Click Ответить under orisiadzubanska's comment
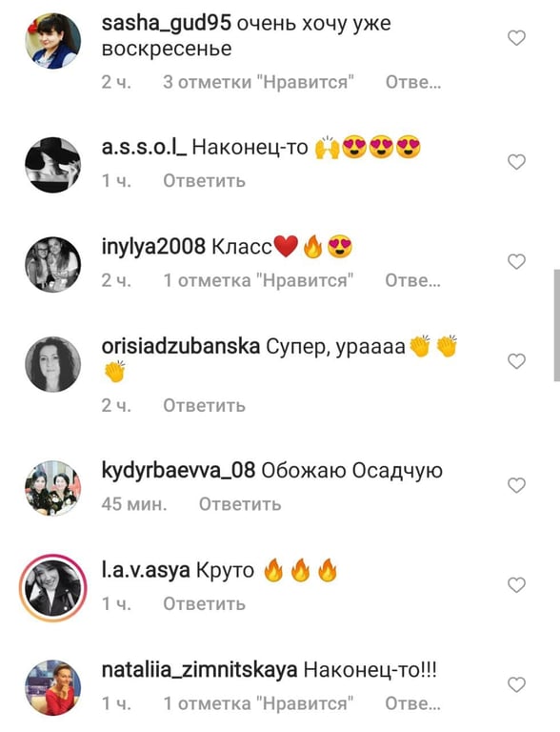Image resolution: width=560 pixels, height=732 pixels. (x=204, y=406)
